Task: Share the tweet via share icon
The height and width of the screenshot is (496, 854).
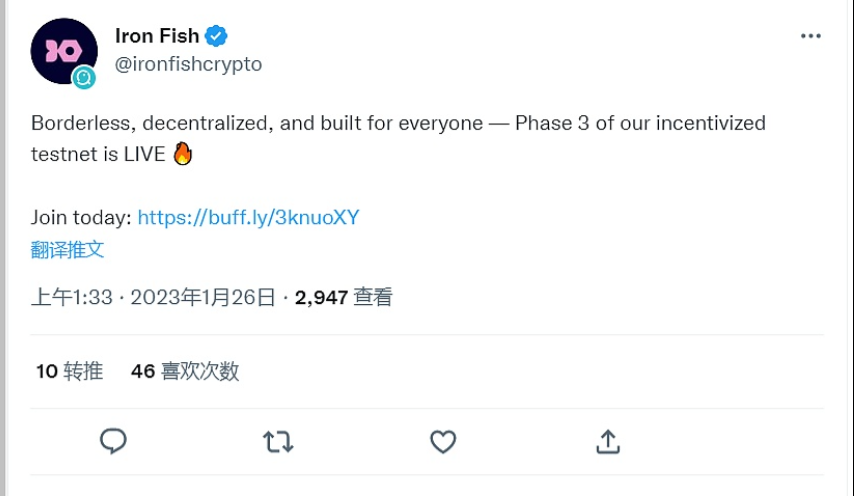Action: pos(608,441)
